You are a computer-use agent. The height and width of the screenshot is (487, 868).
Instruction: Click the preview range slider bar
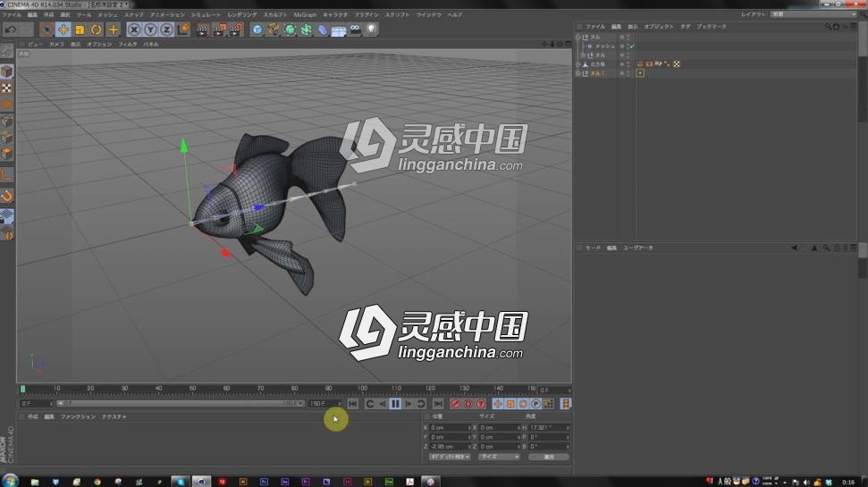click(181, 403)
